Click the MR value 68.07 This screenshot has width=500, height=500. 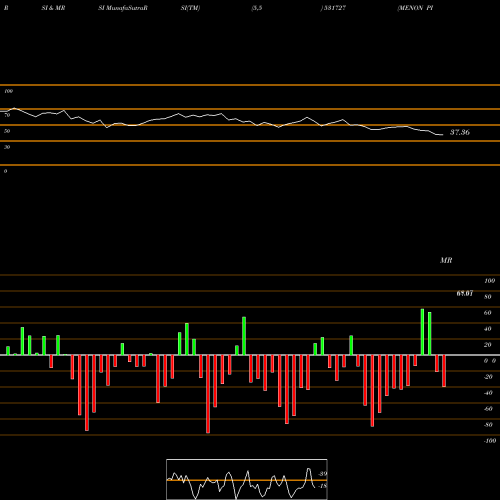(x=465, y=293)
